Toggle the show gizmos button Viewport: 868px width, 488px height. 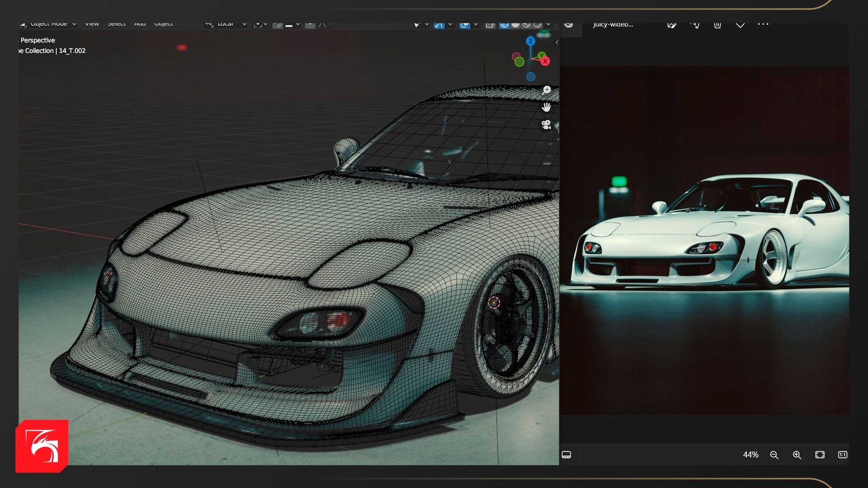(439, 25)
